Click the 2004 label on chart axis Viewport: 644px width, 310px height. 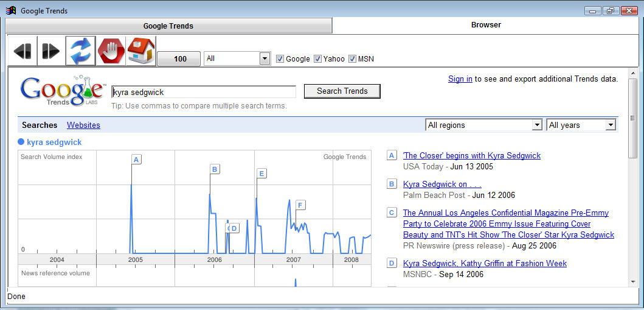coord(57,259)
